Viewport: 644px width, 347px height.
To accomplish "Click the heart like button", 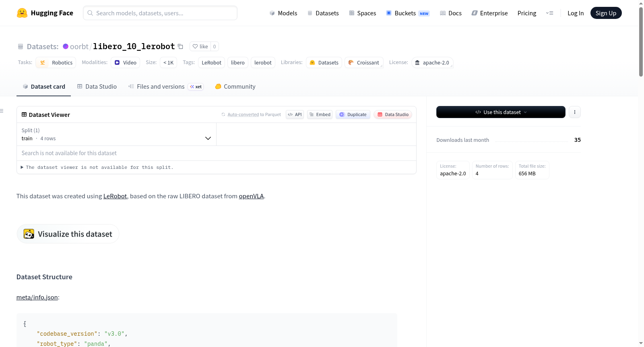I will [x=200, y=46].
